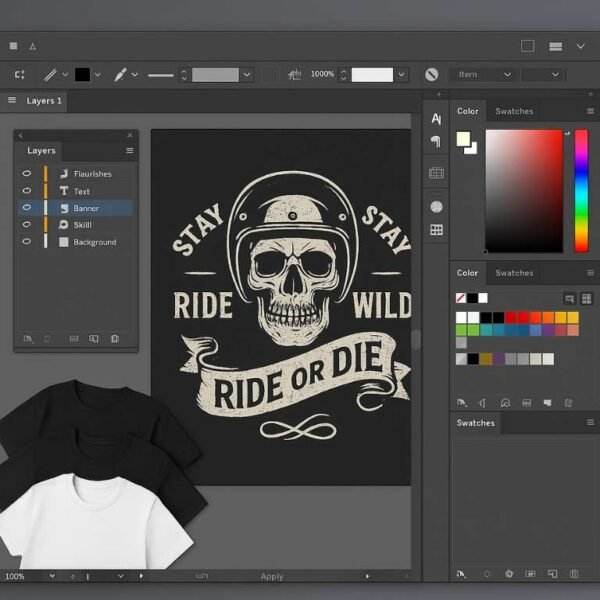Screen dimensions: 600x600
Task: Open the gray stroke profile dropdown
Action: pyautogui.click(x=247, y=75)
